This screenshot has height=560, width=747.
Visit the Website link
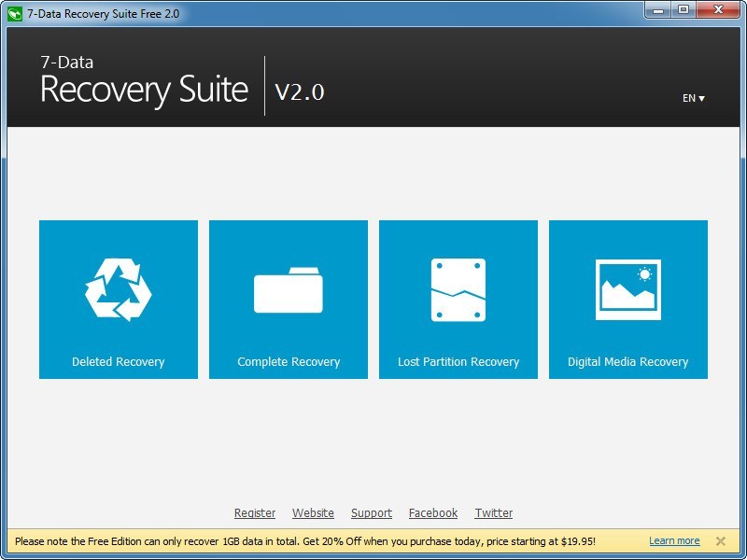point(313,512)
